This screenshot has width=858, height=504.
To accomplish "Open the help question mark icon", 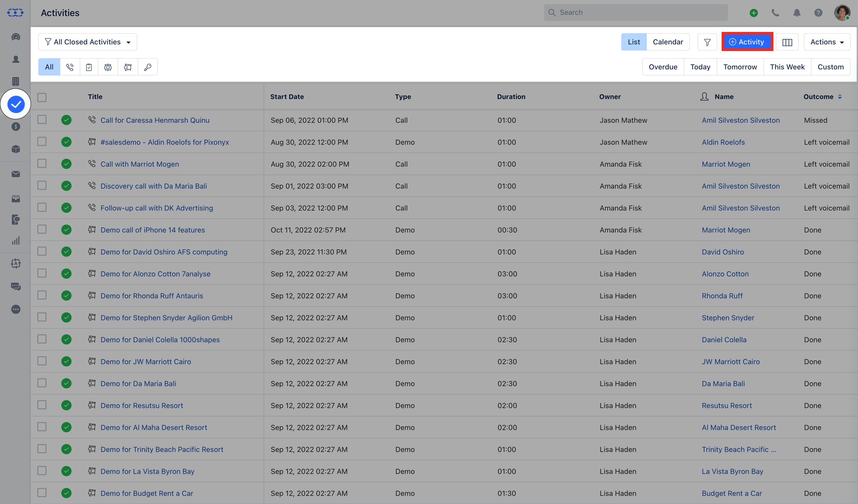I will (818, 13).
